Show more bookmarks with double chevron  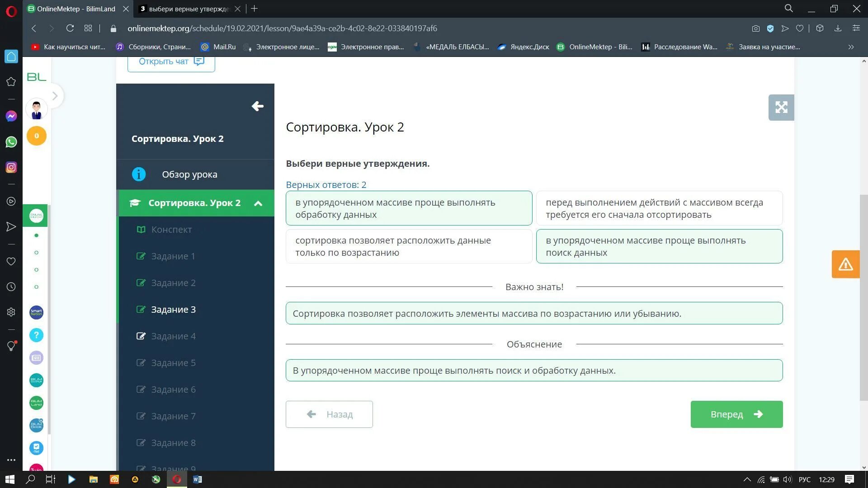coord(851,47)
